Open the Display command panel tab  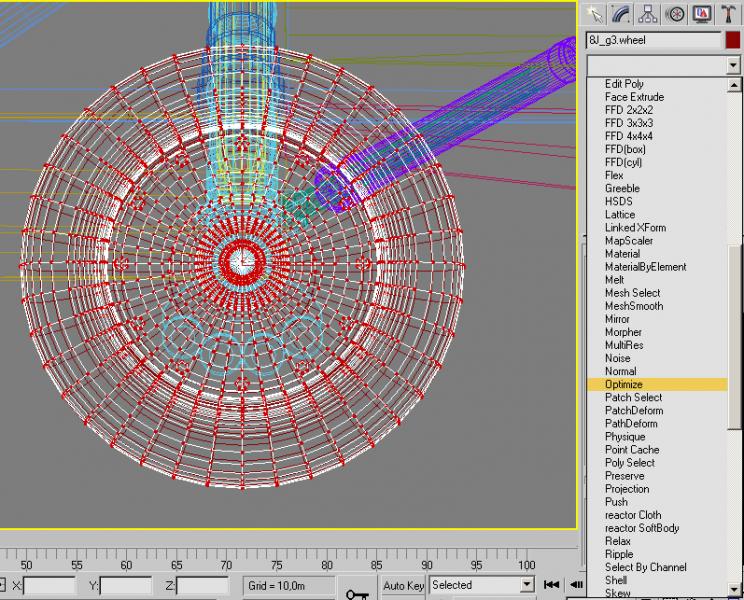pyautogui.click(x=701, y=14)
